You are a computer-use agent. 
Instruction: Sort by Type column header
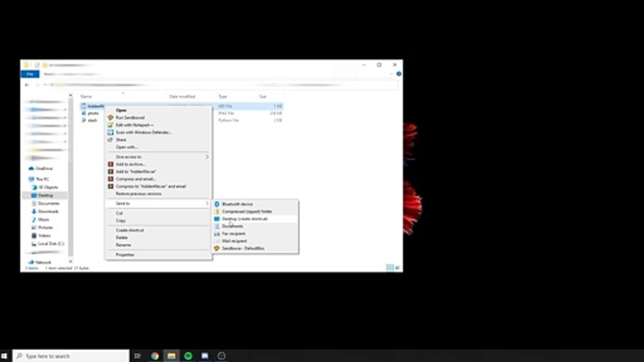point(222,97)
